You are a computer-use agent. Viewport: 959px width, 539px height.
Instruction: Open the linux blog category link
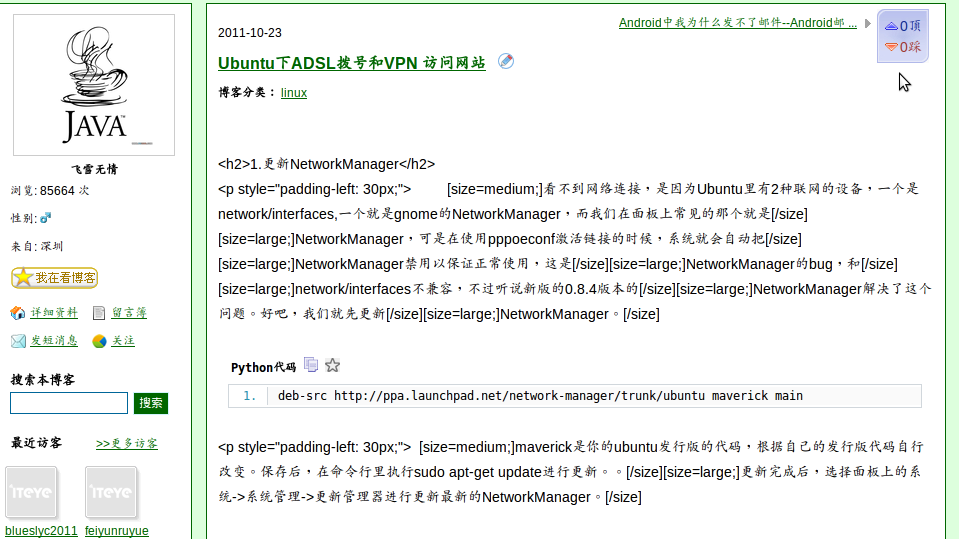(294, 92)
